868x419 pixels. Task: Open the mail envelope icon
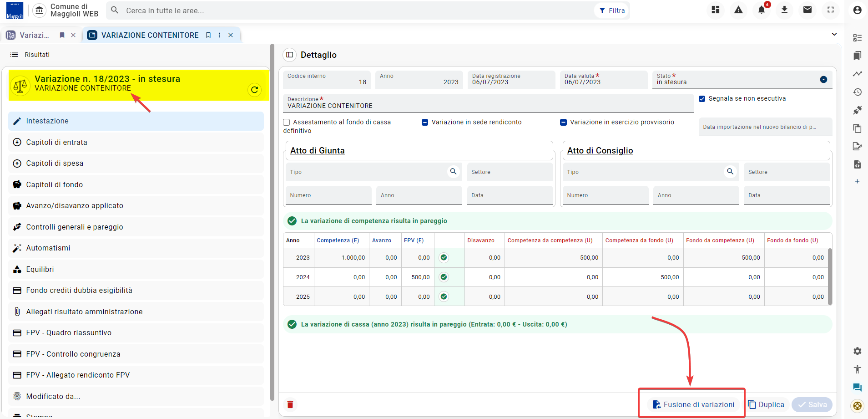coord(807,10)
